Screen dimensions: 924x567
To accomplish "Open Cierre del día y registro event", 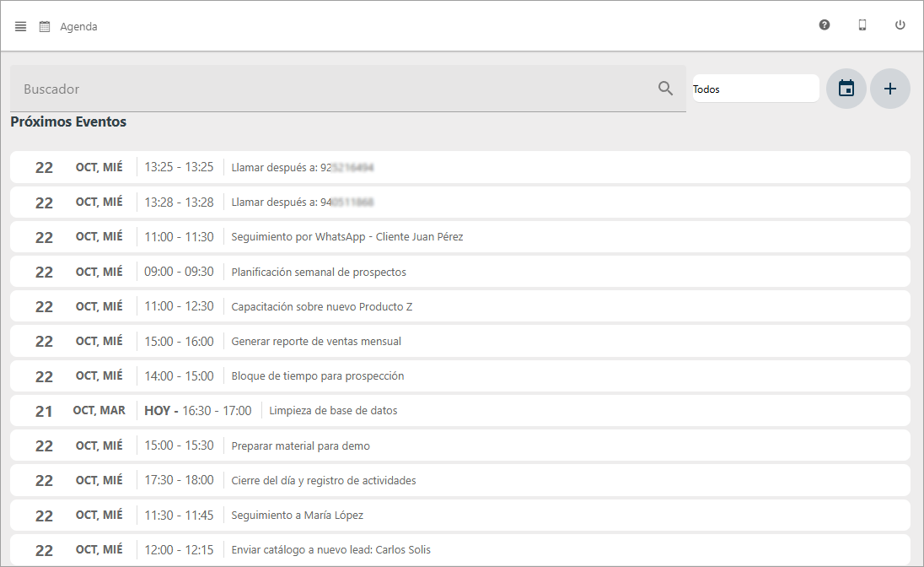I will 324,481.
